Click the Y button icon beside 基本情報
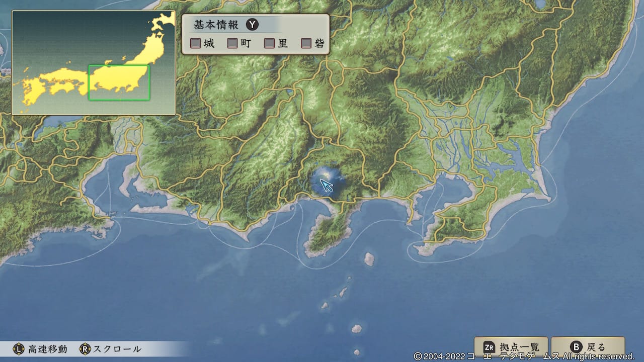This screenshot has height=362, width=644. pos(252,25)
